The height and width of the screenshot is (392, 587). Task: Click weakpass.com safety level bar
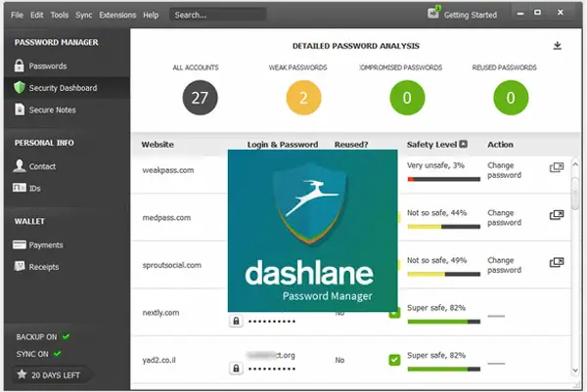click(443, 179)
